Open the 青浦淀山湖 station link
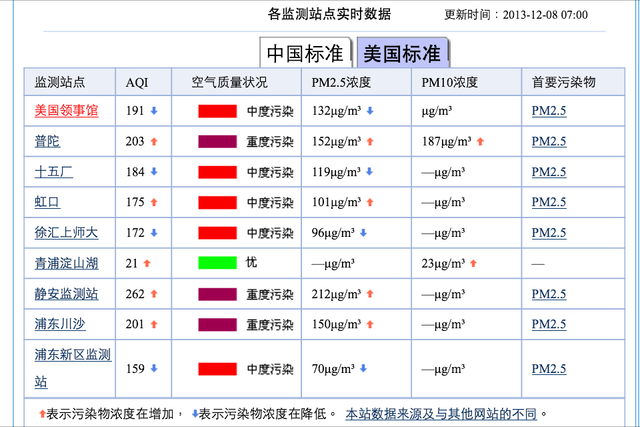This screenshot has width=640, height=427. [x=67, y=263]
